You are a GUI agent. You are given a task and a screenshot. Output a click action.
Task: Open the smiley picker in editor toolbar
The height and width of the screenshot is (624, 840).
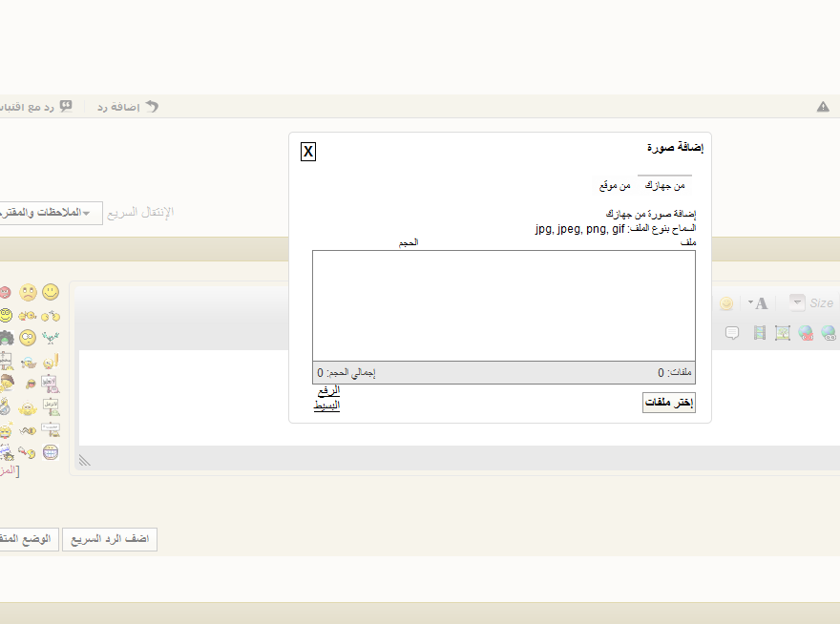tap(726, 303)
